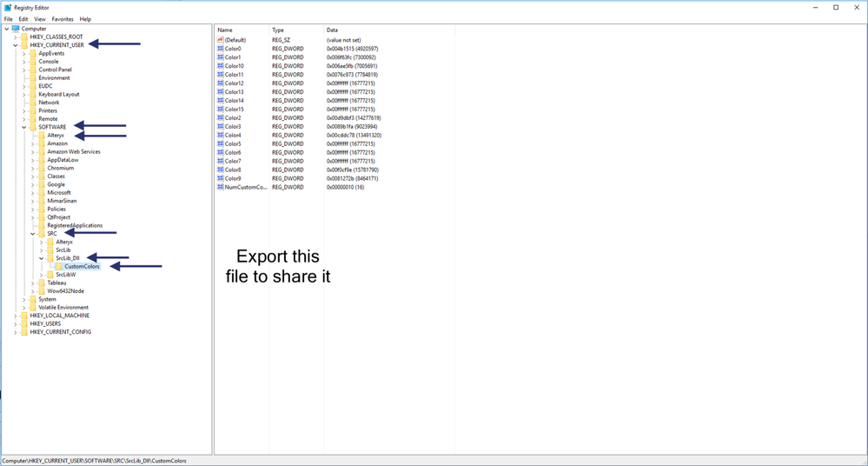This screenshot has width=868, height=466.
Task: Click the status bar registry path
Action: (95, 461)
